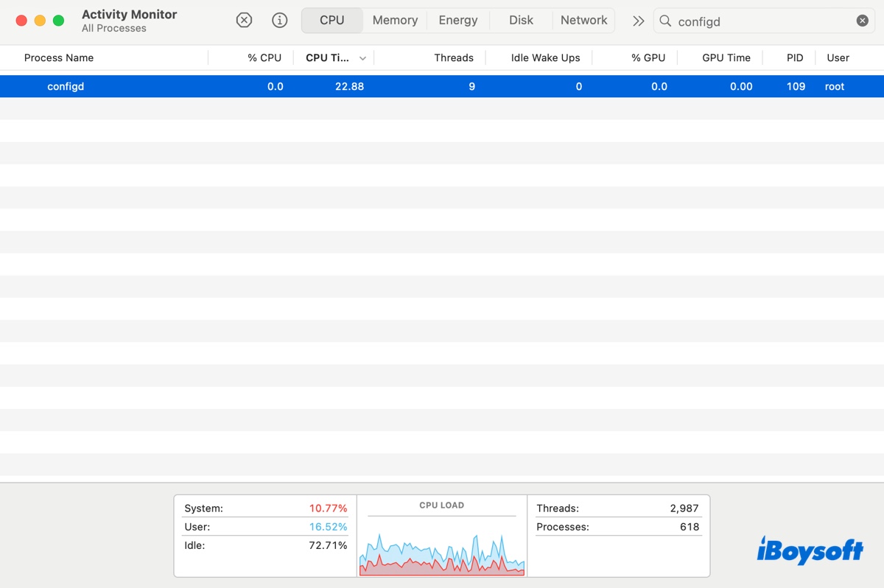This screenshot has width=884, height=588.
Task: Sort by Idle Wake Ups column
Action: coord(545,57)
